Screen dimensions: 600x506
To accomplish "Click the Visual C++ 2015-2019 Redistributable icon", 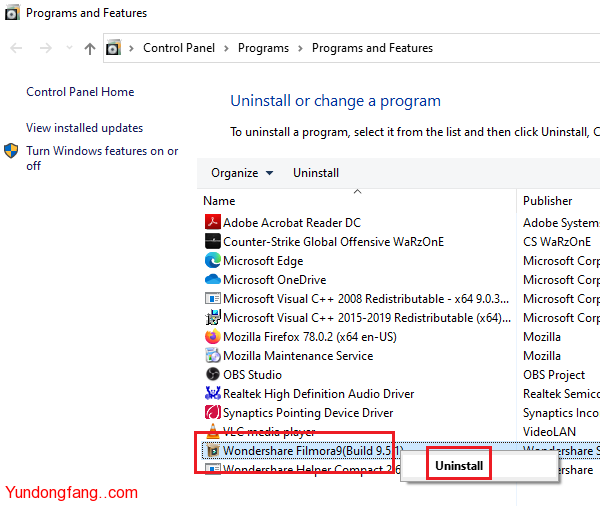I will click(212, 317).
